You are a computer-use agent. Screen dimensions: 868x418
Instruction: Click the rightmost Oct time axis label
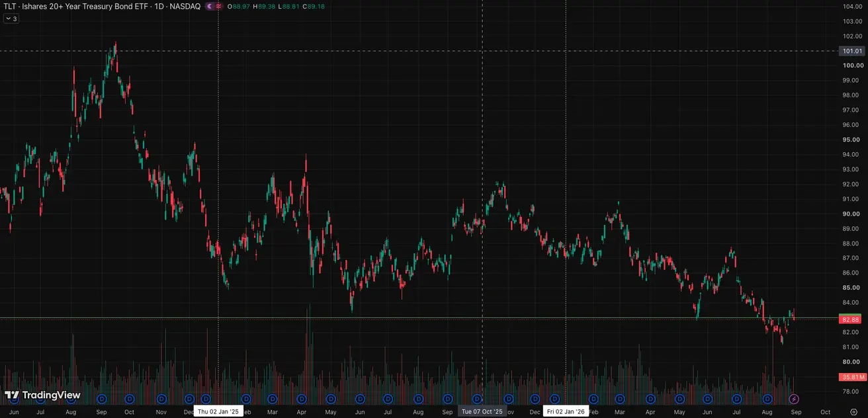[825, 412]
